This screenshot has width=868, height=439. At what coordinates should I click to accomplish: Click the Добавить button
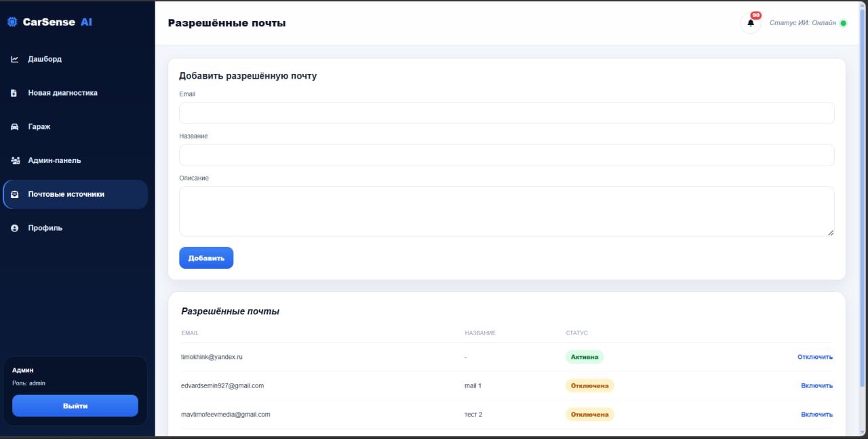click(x=206, y=258)
